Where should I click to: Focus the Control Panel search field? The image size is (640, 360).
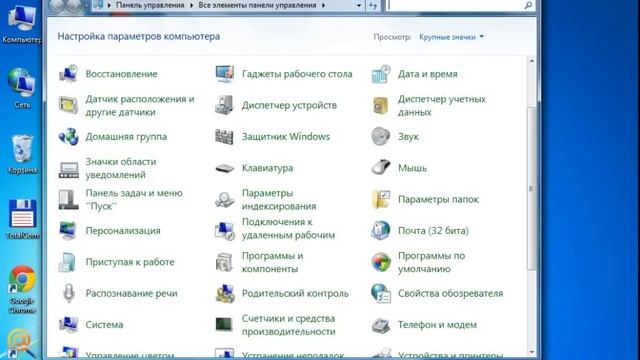point(456,5)
